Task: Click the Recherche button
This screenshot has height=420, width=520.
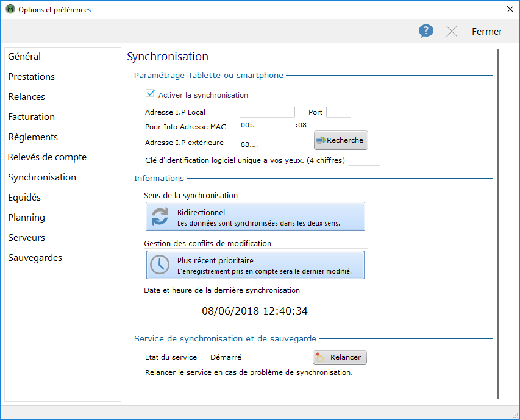Action: coord(341,140)
